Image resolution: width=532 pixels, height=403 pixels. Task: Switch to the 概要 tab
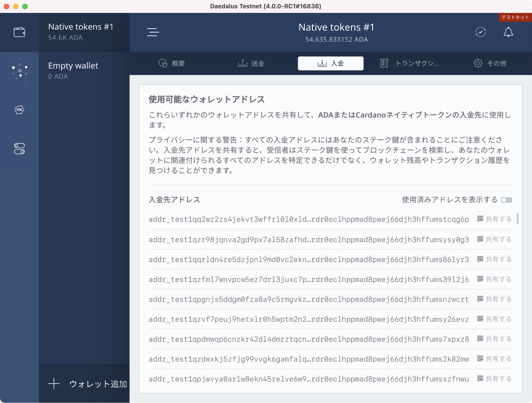click(x=172, y=63)
